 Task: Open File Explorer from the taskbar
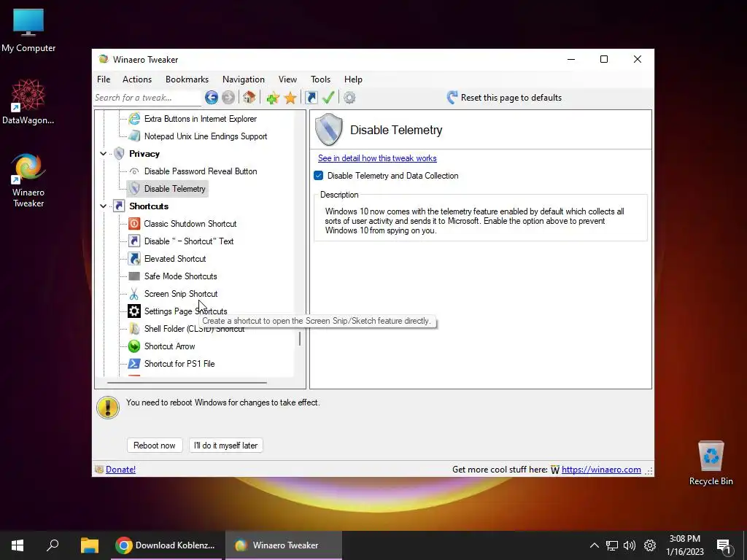[90, 545]
